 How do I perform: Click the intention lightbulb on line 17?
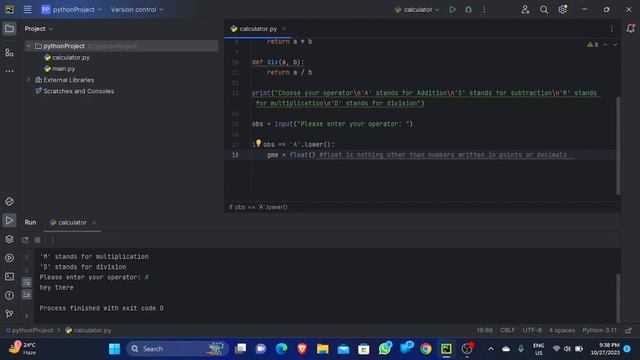pyautogui.click(x=258, y=143)
